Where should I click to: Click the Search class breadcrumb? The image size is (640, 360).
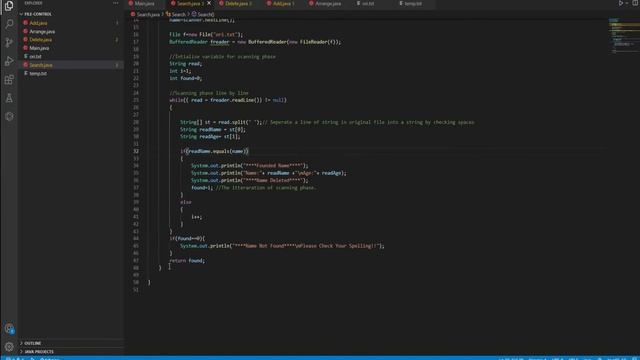tap(178, 14)
